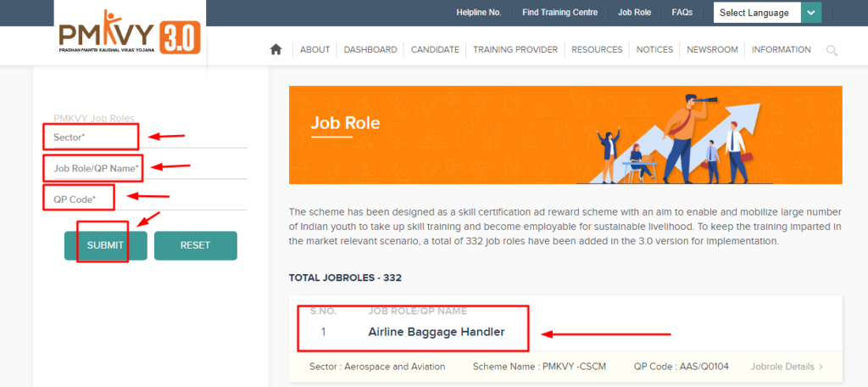
Task: Open the DASHBOARD menu
Action: pos(370,50)
